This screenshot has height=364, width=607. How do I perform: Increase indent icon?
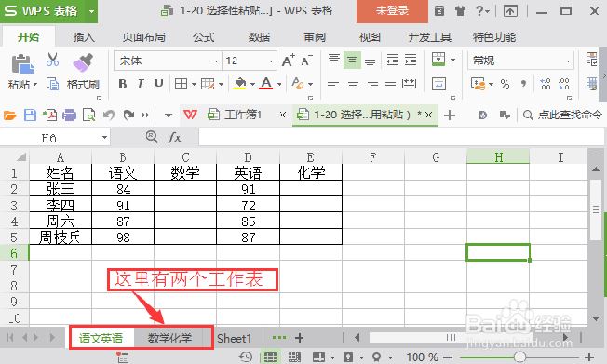(410, 60)
